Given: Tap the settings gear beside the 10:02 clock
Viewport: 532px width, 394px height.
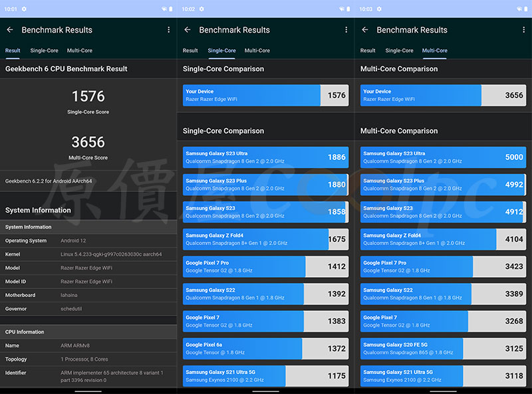Looking at the screenshot, I should pos(201,9).
